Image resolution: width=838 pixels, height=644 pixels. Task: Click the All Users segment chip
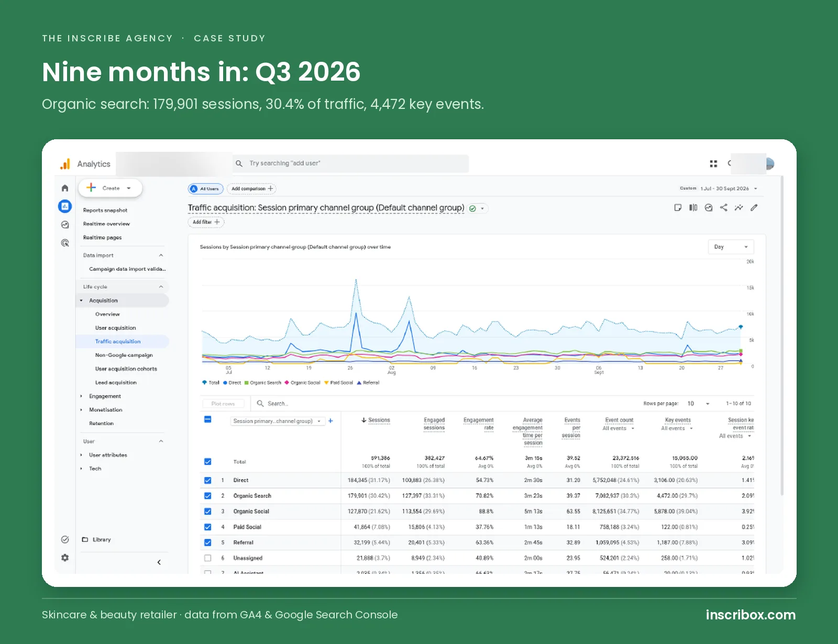click(206, 189)
